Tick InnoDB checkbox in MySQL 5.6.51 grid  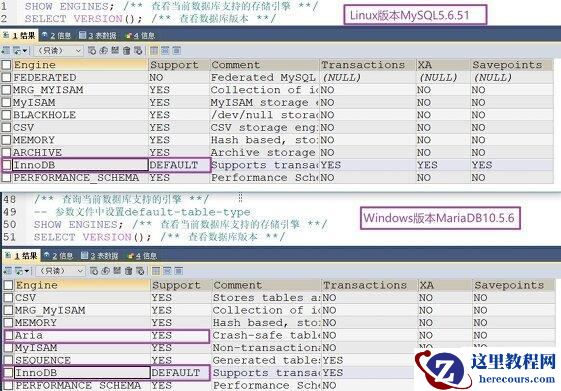(x=6, y=165)
